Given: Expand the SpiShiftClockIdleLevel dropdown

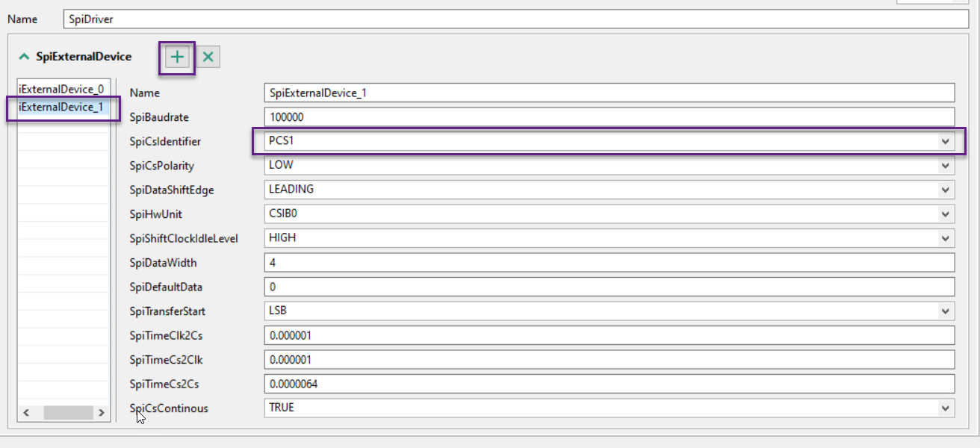Looking at the screenshot, I should click(946, 238).
